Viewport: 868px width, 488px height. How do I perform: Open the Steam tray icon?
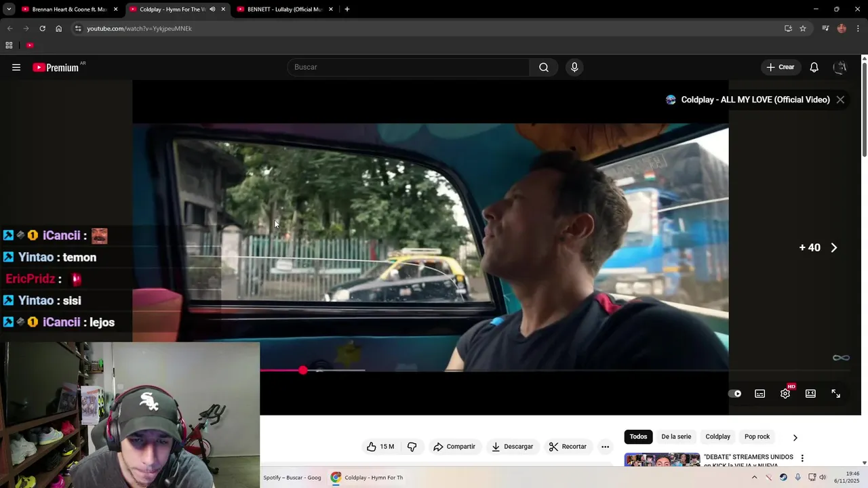click(783, 477)
